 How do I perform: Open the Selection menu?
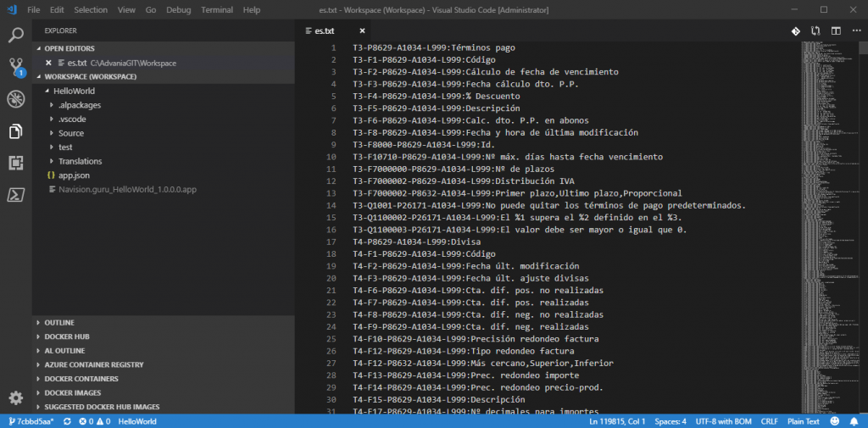[x=91, y=9]
